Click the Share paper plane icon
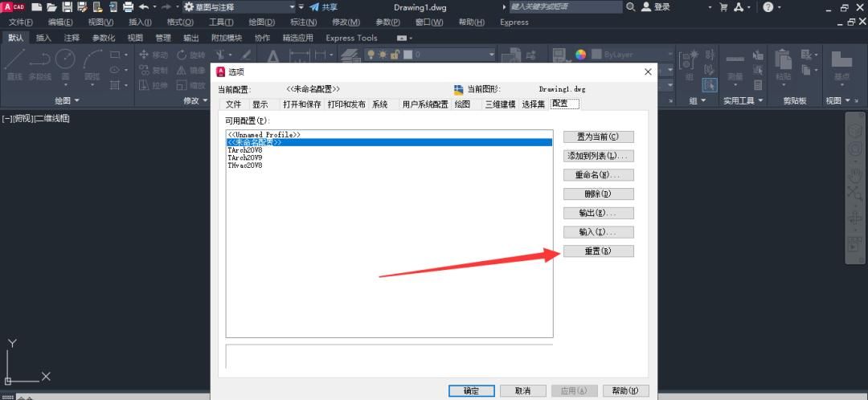868x400 pixels. (314, 7)
